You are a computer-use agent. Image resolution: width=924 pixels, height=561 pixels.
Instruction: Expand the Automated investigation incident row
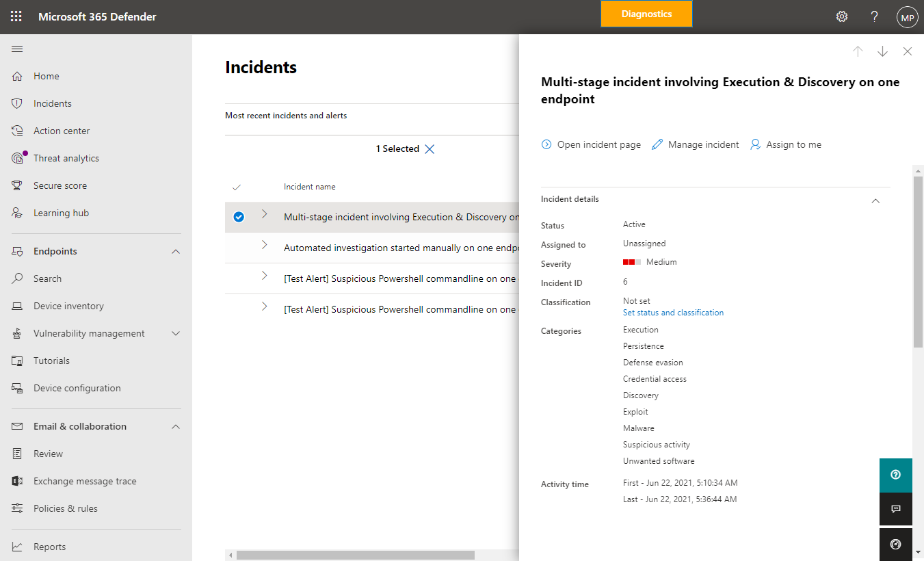pyautogui.click(x=265, y=245)
